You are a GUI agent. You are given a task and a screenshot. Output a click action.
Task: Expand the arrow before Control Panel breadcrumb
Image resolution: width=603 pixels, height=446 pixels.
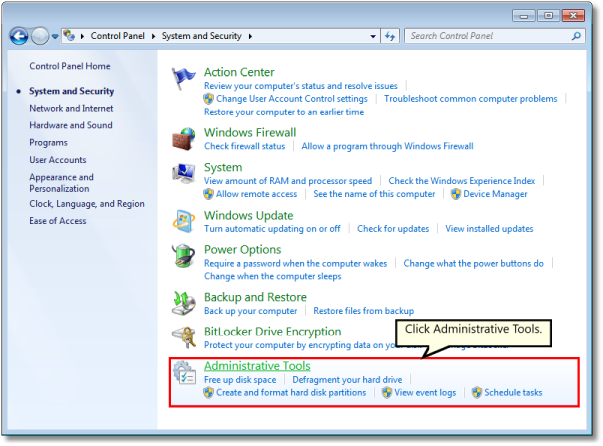82,36
